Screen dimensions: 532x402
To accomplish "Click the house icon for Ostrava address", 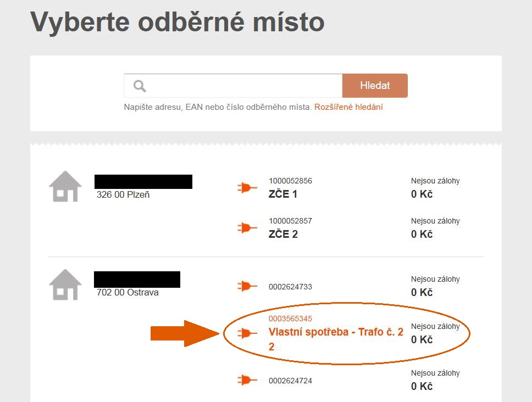I will tap(65, 284).
